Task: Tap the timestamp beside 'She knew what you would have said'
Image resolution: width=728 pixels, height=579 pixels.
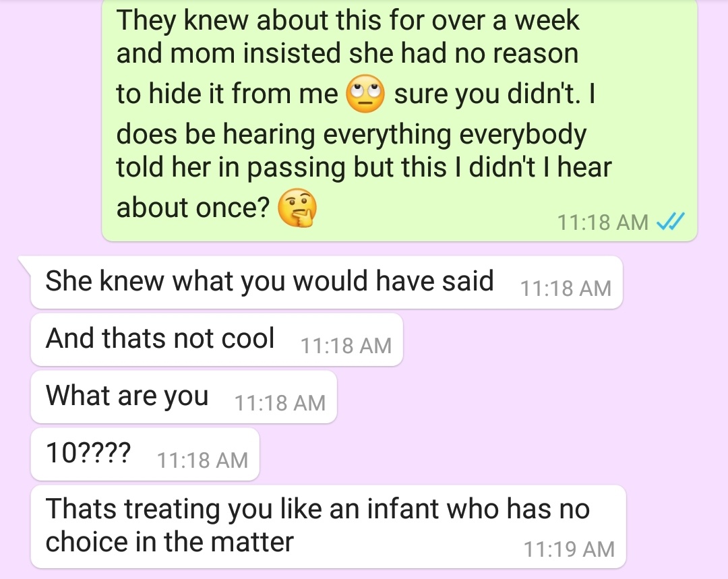Action: [x=566, y=288]
